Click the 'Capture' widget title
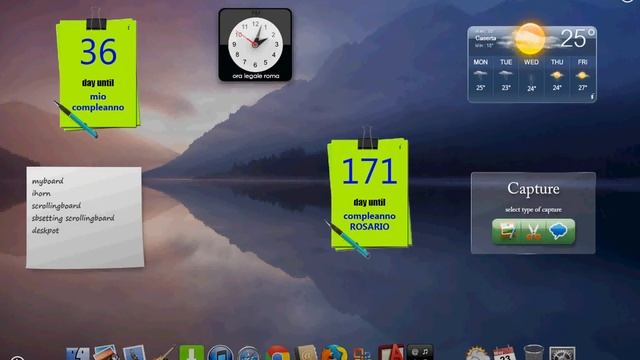 tap(533, 189)
